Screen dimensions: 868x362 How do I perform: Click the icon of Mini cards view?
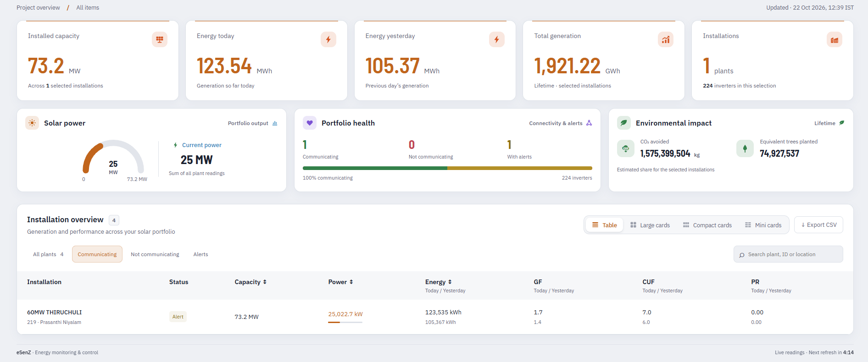coord(748,225)
